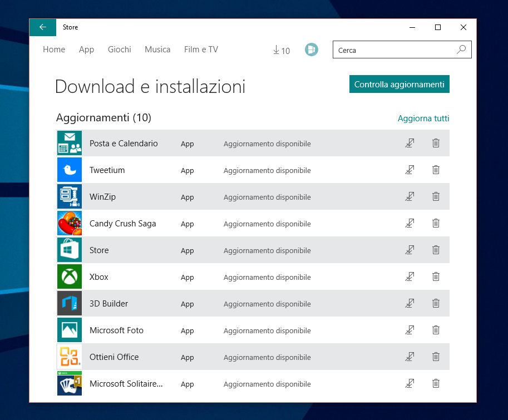Remove Microsoft Solitaire from update queue
The image size is (508, 420).
tap(436, 383)
